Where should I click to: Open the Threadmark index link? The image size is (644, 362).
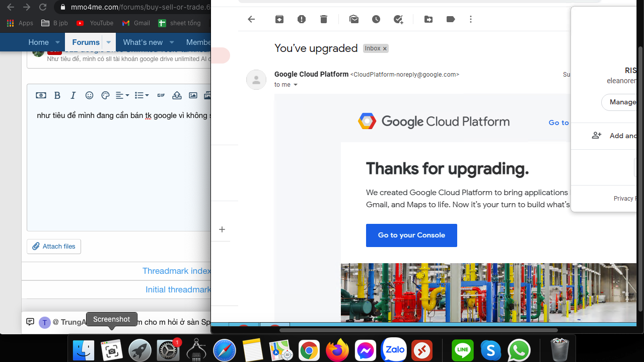pos(176,271)
